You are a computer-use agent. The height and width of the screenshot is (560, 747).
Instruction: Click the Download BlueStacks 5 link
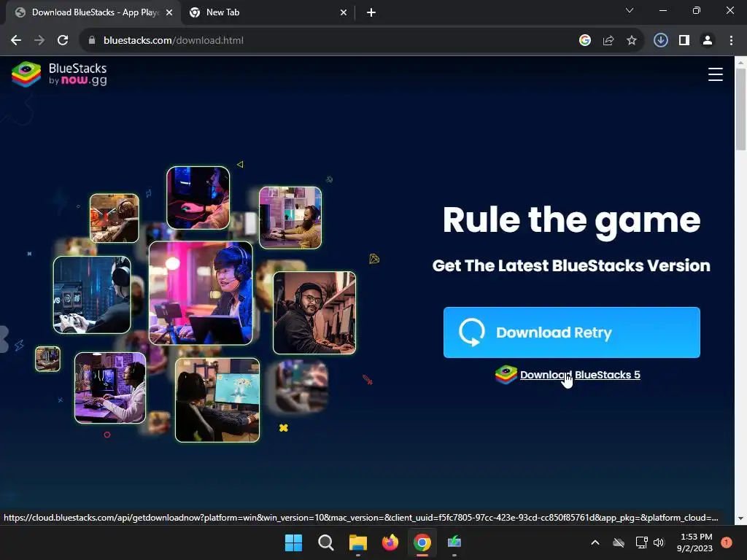click(x=580, y=375)
